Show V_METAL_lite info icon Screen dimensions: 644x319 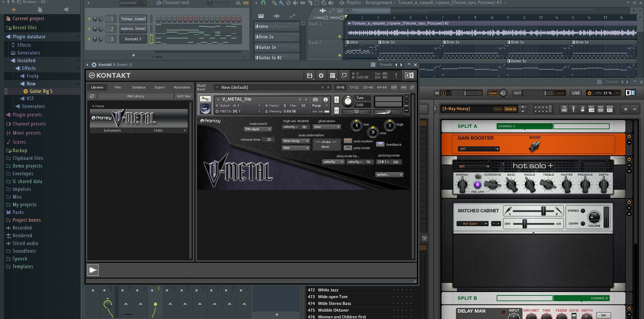click(x=325, y=100)
